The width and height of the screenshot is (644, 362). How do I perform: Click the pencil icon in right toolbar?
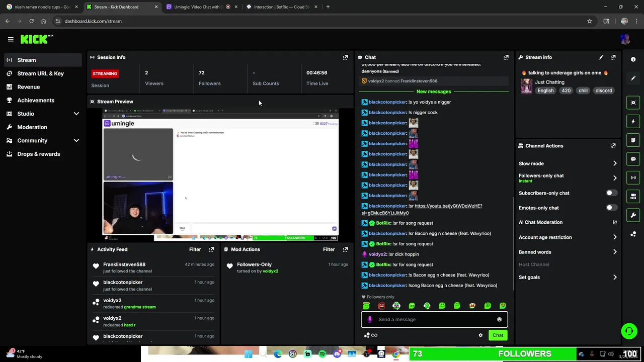click(x=633, y=78)
